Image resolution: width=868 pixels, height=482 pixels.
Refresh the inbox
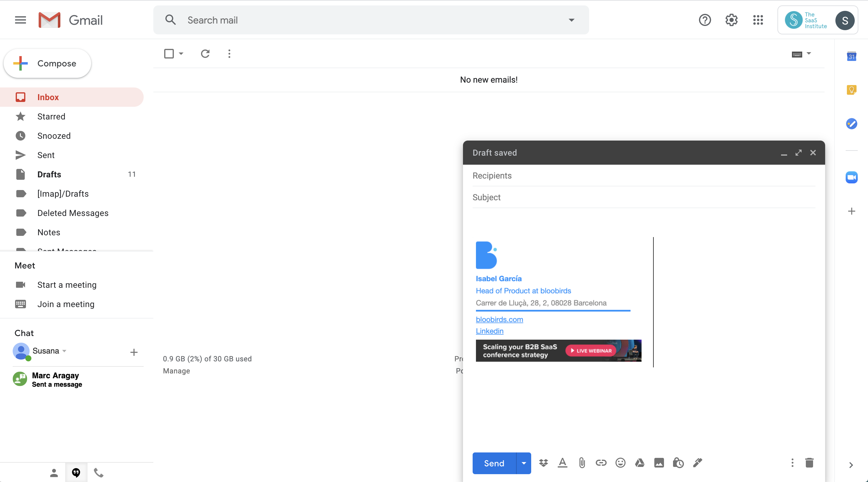[205, 54]
